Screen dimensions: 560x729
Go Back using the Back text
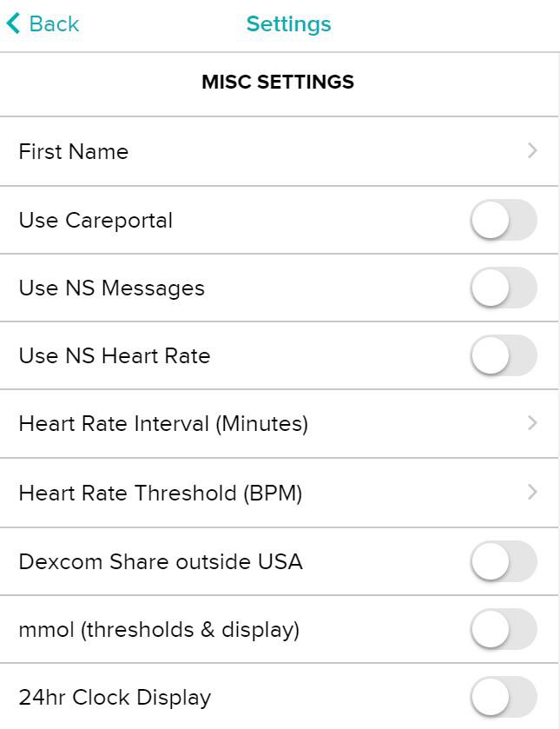pos(54,23)
